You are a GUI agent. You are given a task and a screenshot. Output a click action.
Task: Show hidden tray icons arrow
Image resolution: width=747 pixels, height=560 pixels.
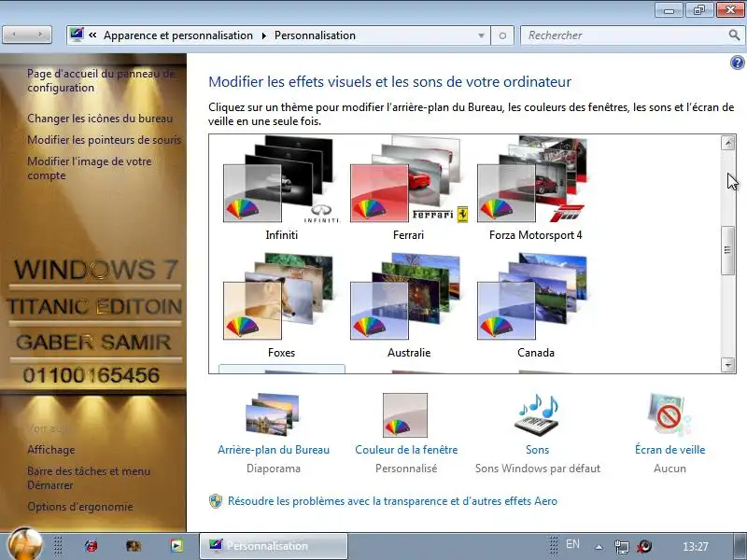click(599, 547)
